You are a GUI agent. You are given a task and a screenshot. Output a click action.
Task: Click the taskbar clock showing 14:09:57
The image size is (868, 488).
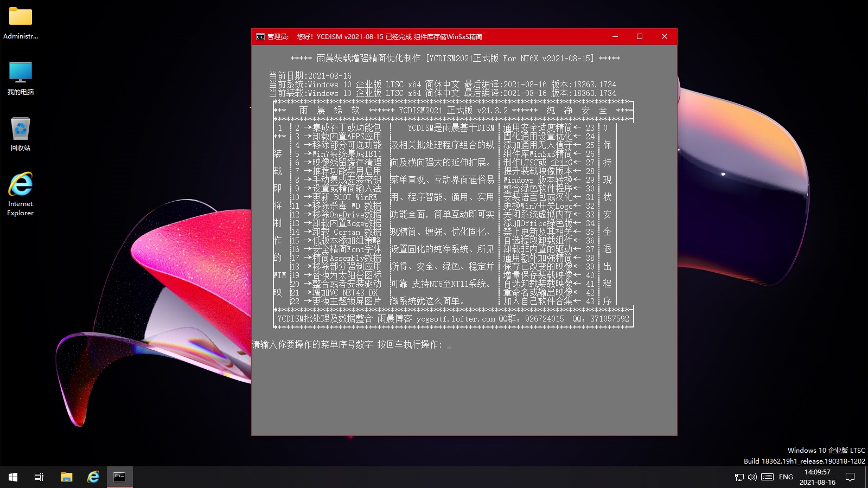tap(817, 477)
